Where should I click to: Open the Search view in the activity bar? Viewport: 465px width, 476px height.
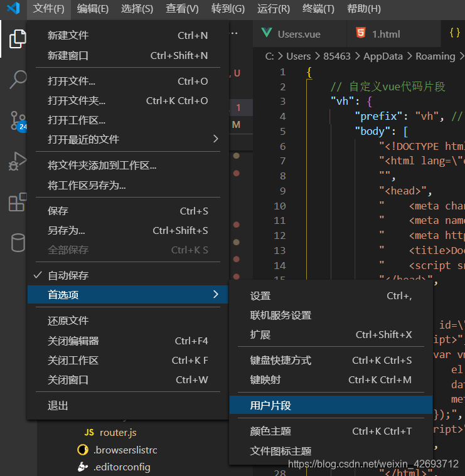pyautogui.click(x=18, y=79)
